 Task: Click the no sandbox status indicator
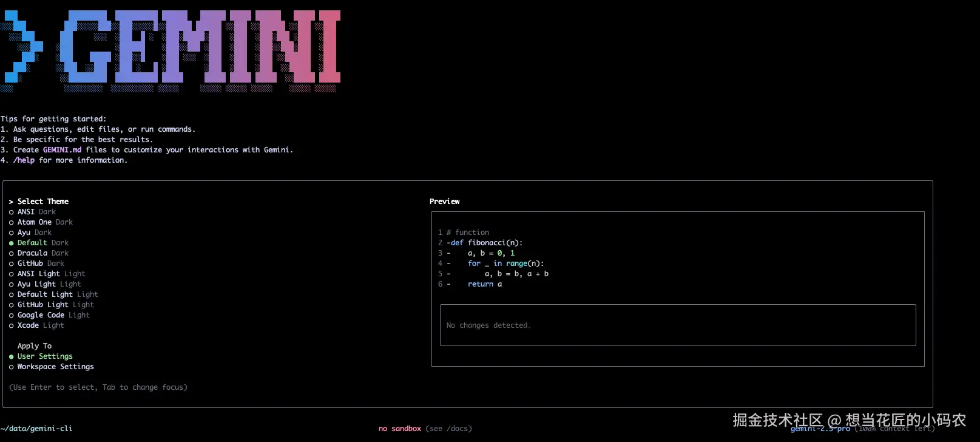pos(399,429)
